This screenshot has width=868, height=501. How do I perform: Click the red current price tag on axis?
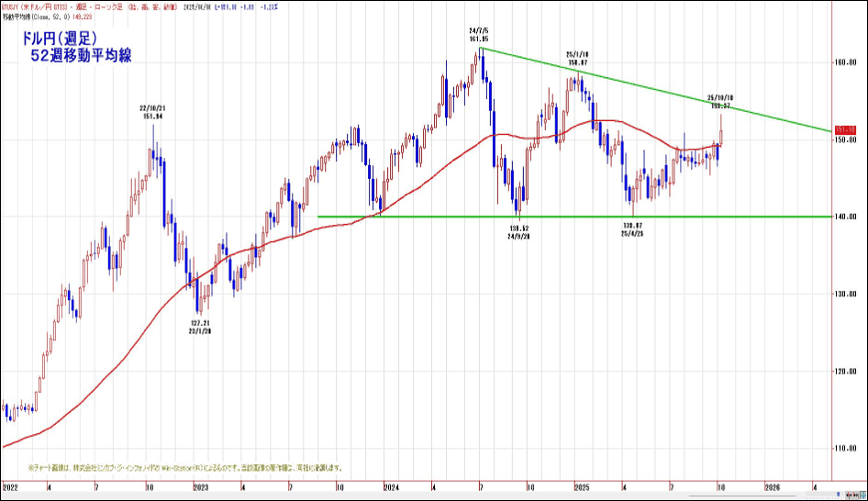tap(845, 128)
